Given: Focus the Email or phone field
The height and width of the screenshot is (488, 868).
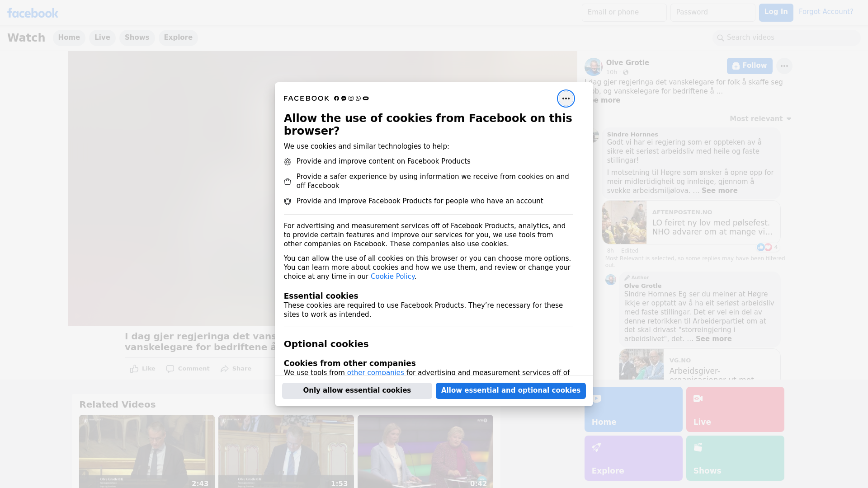Looking at the screenshot, I should tap(624, 13).
